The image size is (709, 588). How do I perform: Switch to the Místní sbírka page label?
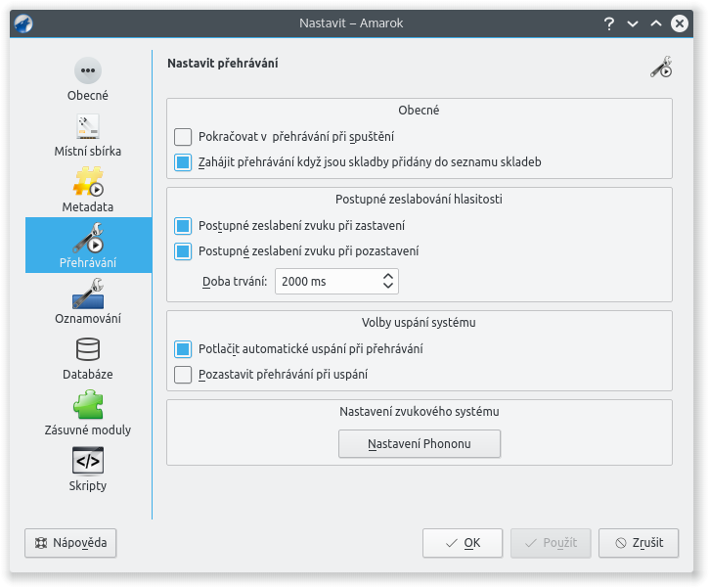click(88, 151)
